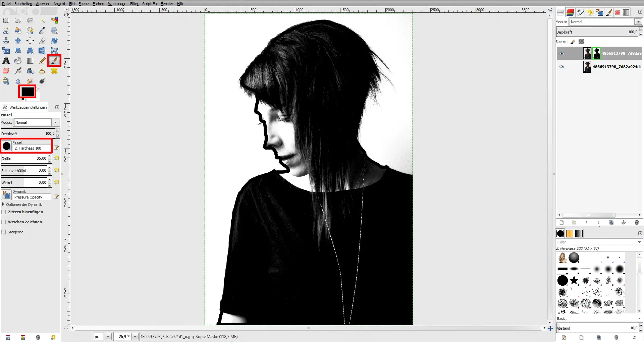Hide the lower 4866913798_7d82a924d1 layer
This screenshot has width=644, height=342.
tap(562, 66)
